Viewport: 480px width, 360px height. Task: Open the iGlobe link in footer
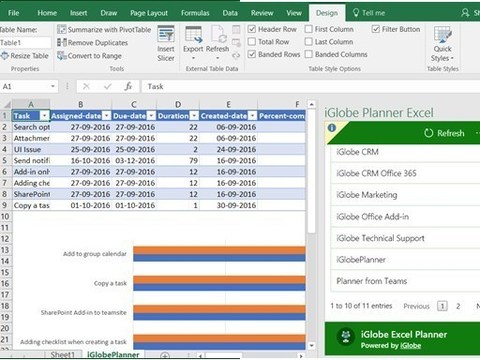[410, 346]
